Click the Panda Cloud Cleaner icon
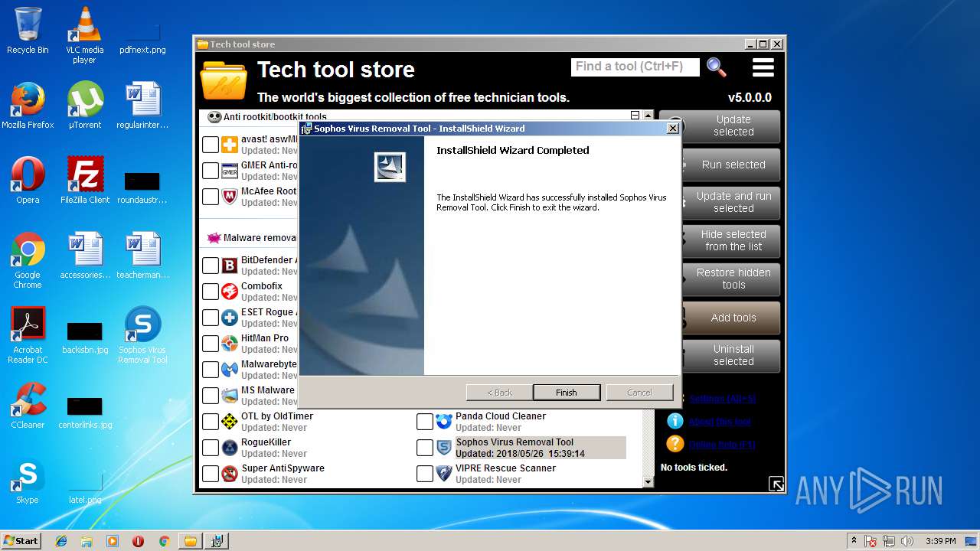980x551 pixels. coord(443,422)
